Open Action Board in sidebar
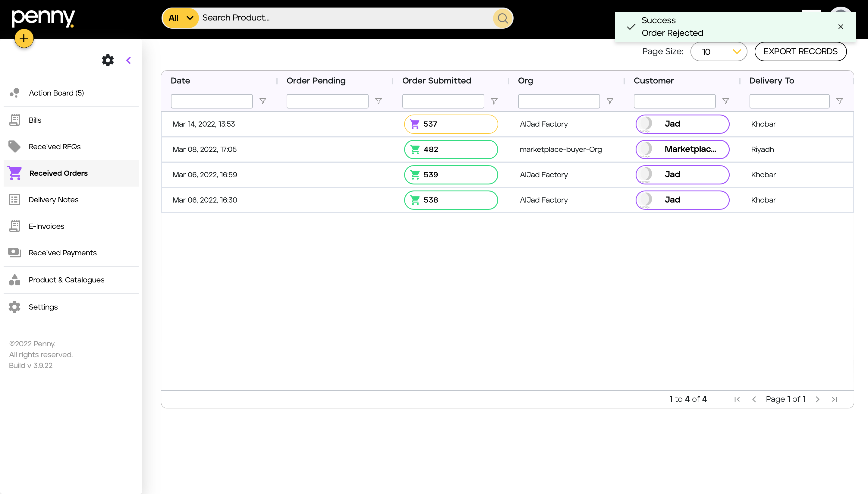The image size is (868, 494). [x=71, y=93]
